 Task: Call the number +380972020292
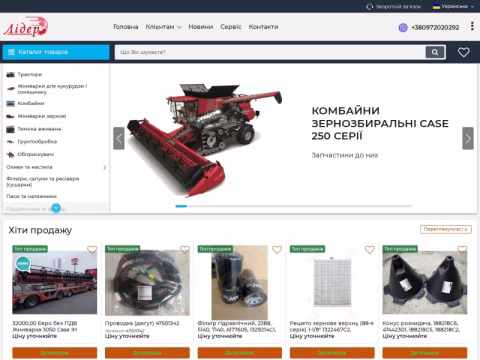click(x=435, y=27)
